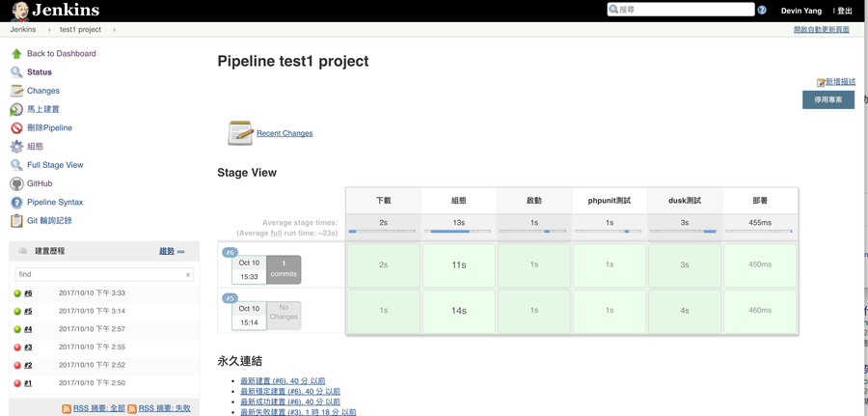The image size is (868, 416).
Task: Open build #6 link in build history
Action: [x=28, y=293]
